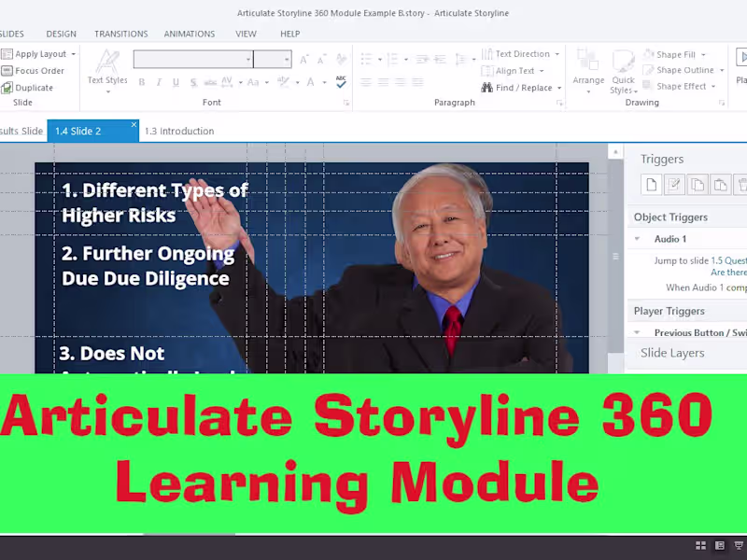Run the ABC spell check
Viewport: 747px width, 560px height.
tap(341, 82)
